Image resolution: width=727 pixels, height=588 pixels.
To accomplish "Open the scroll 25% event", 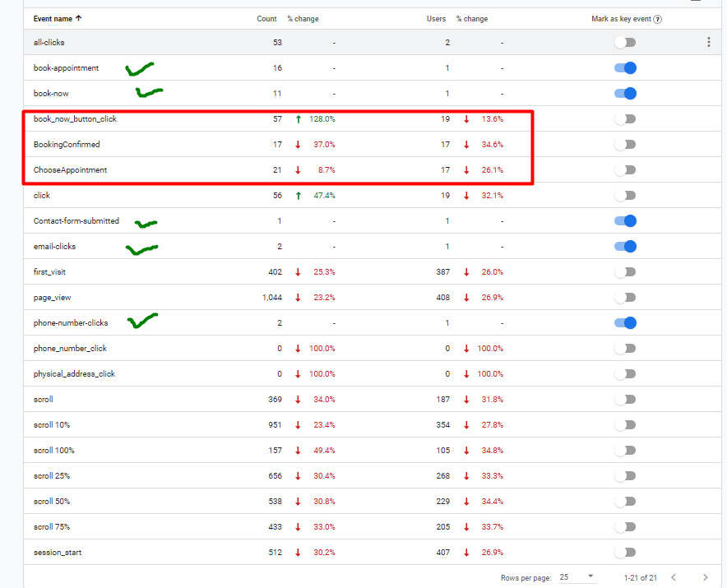I will [x=52, y=476].
